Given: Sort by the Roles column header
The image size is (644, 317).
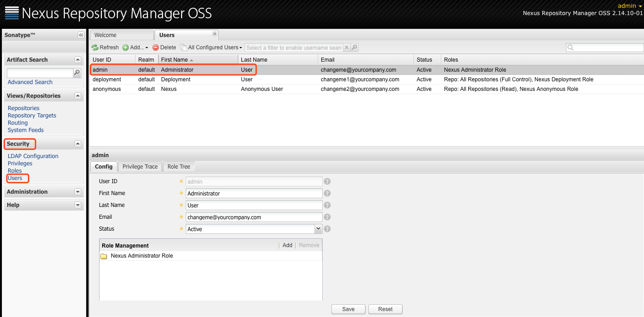Looking at the screenshot, I should pyautogui.click(x=542, y=60).
